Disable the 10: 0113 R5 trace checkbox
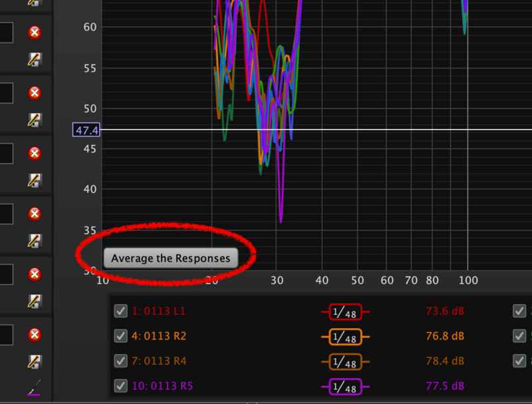This screenshot has width=532, height=404. pyautogui.click(x=120, y=386)
